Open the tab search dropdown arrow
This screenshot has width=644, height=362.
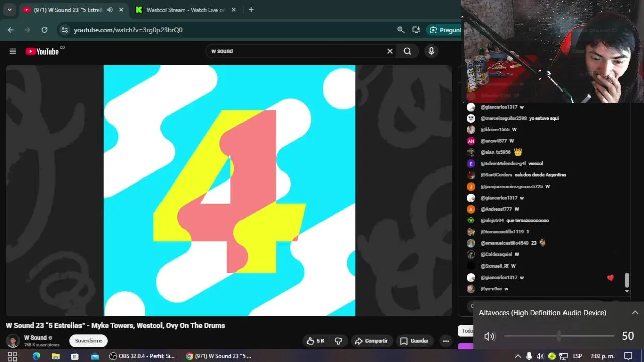click(9, 10)
